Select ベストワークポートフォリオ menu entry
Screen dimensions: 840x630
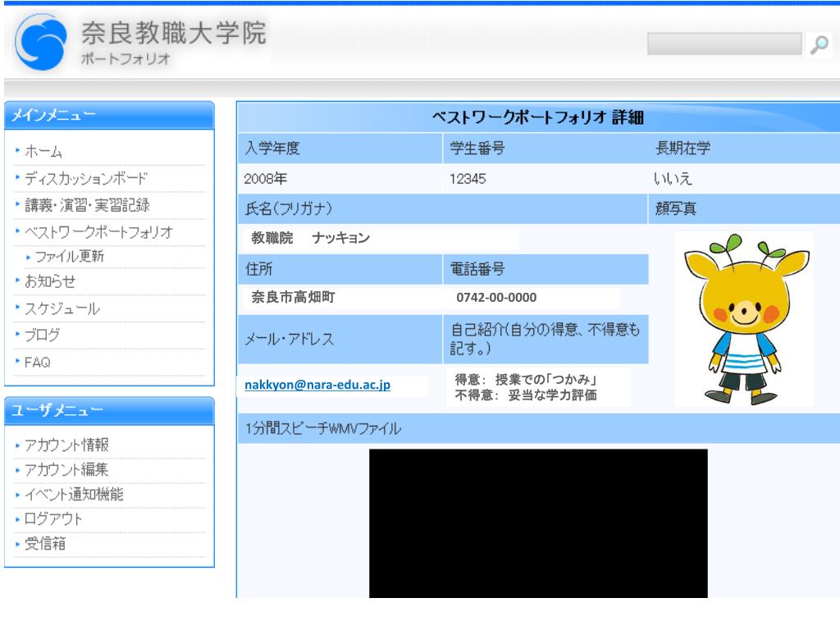click(98, 232)
